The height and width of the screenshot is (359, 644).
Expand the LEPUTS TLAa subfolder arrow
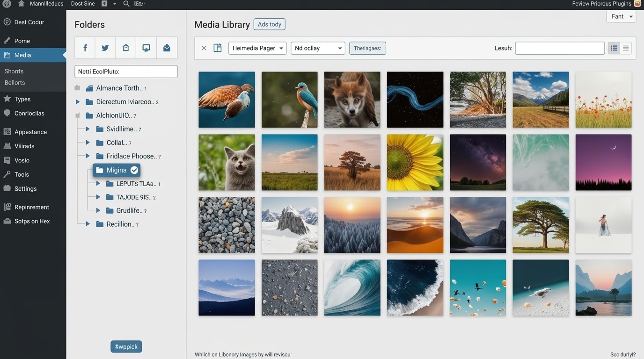pos(98,184)
